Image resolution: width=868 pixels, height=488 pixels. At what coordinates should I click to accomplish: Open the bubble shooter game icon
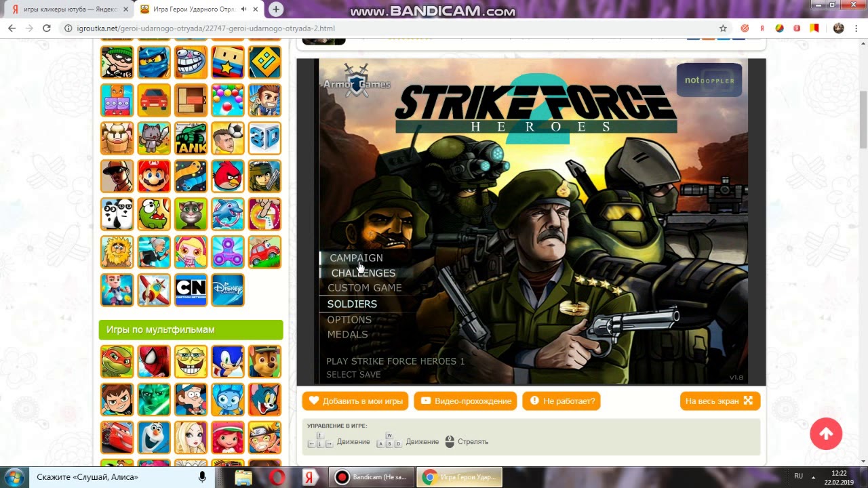(228, 100)
